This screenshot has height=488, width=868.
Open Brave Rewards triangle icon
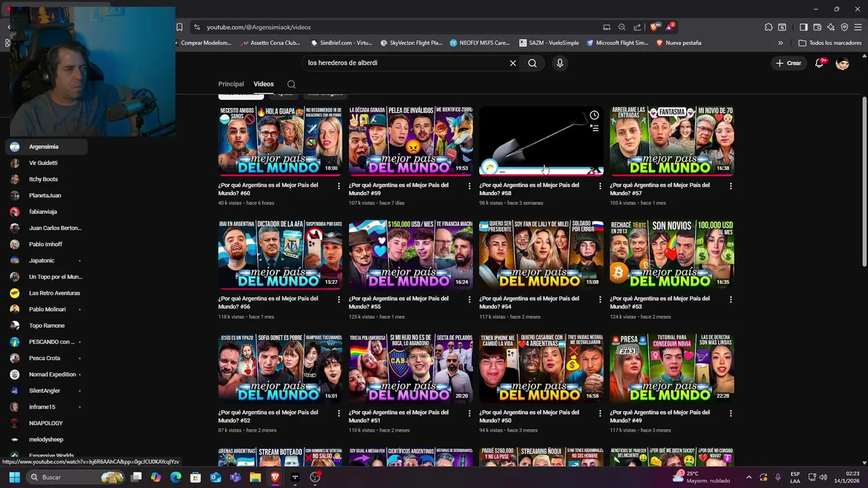point(671,27)
